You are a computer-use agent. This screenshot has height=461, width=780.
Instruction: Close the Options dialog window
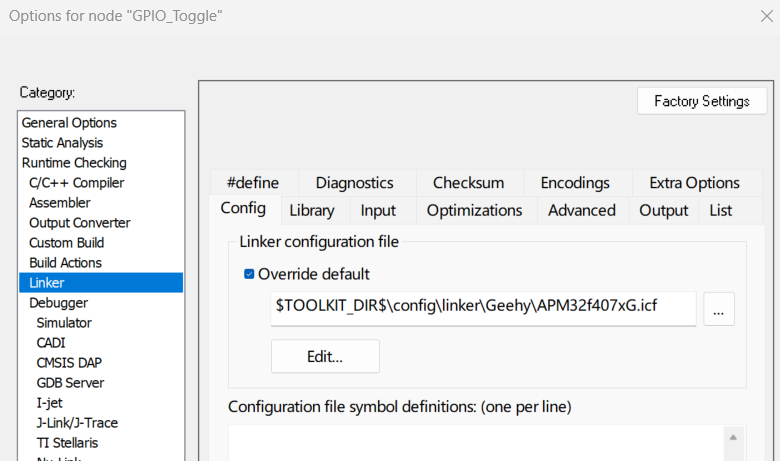[x=766, y=15]
